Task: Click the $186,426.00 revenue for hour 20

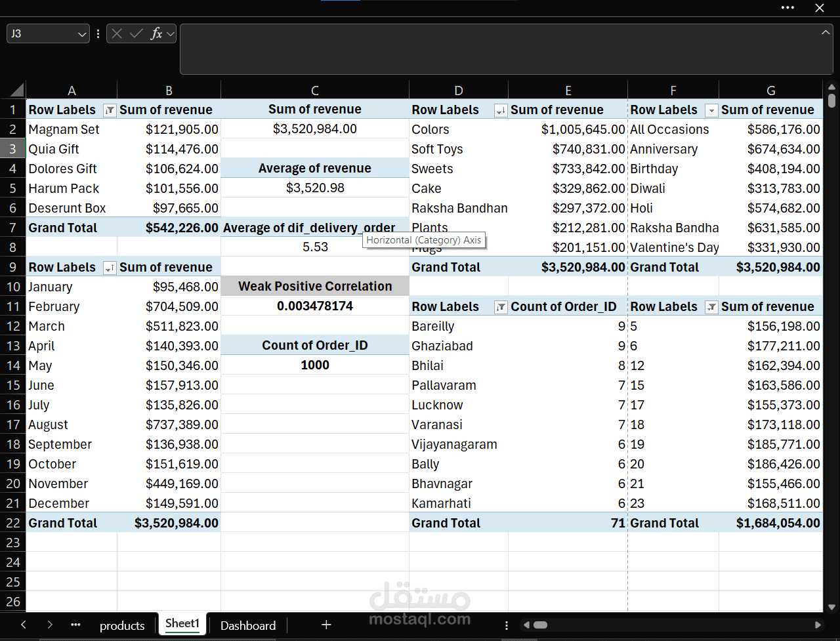Action: (x=771, y=464)
